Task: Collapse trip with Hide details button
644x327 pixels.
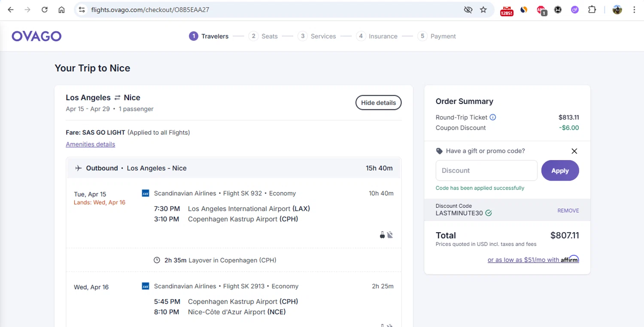Action: [x=378, y=103]
